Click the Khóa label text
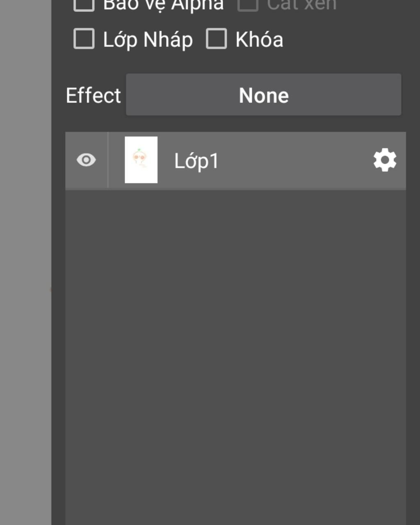The width and height of the screenshot is (420, 525). (x=259, y=40)
